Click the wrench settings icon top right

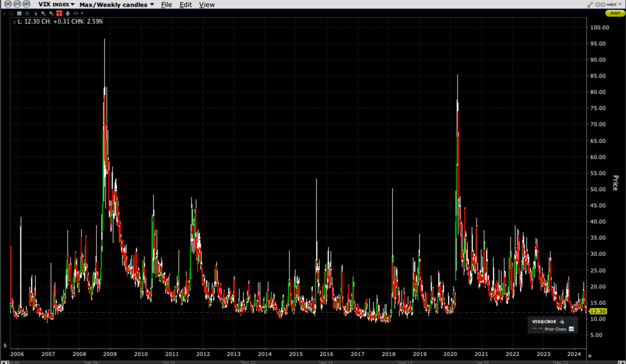point(590,5)
